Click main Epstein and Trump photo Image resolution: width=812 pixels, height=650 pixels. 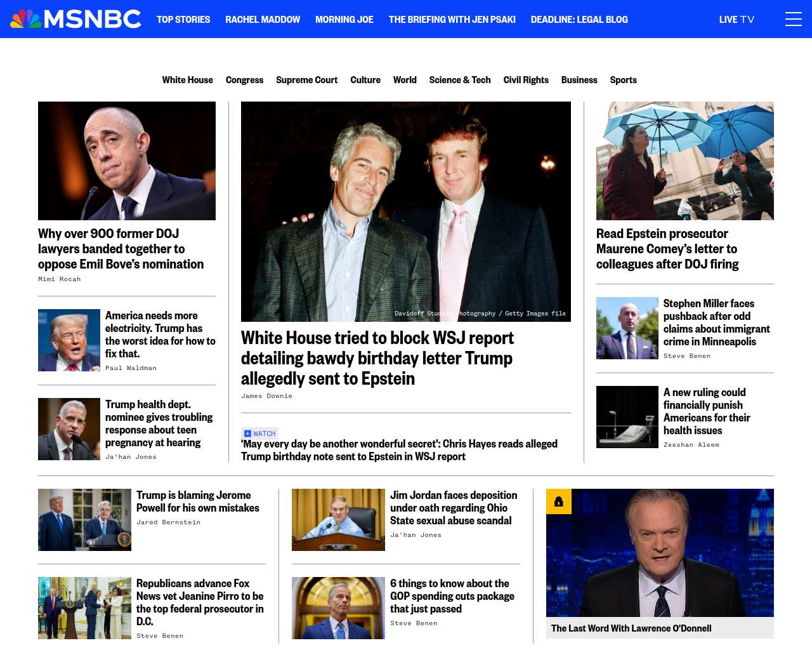(406, 211)
